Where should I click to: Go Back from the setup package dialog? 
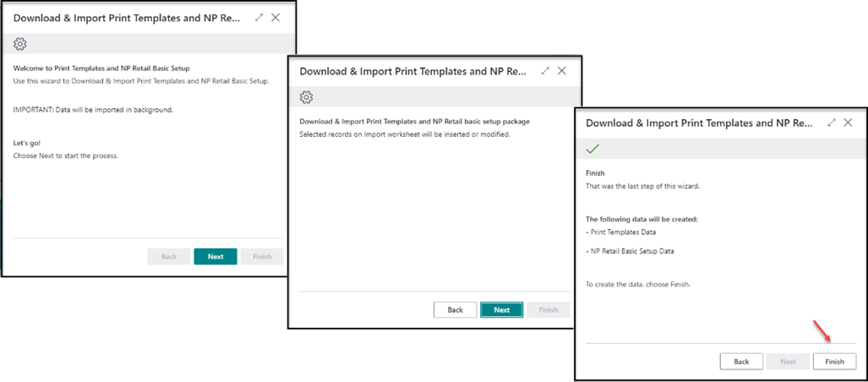[x=455, y=310]
